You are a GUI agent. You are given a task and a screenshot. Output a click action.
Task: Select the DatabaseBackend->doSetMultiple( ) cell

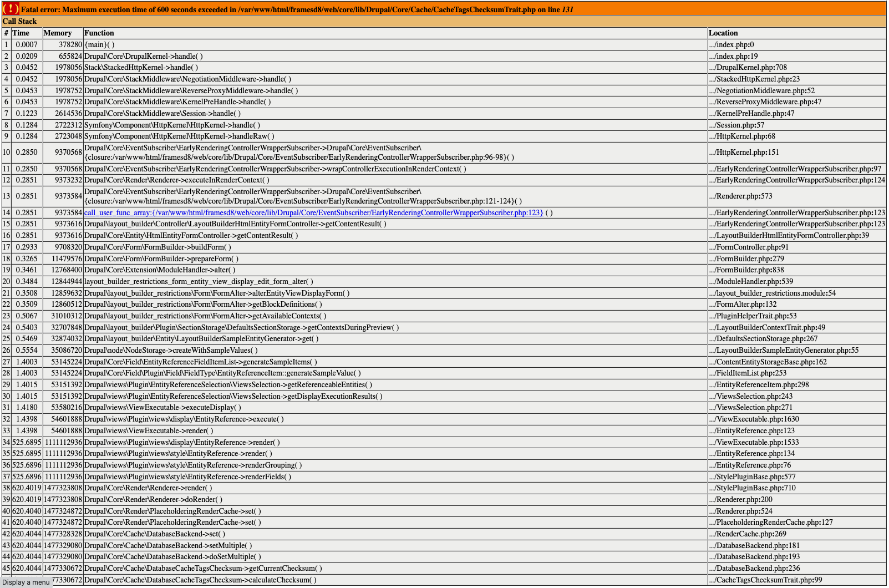click(395, 557)
